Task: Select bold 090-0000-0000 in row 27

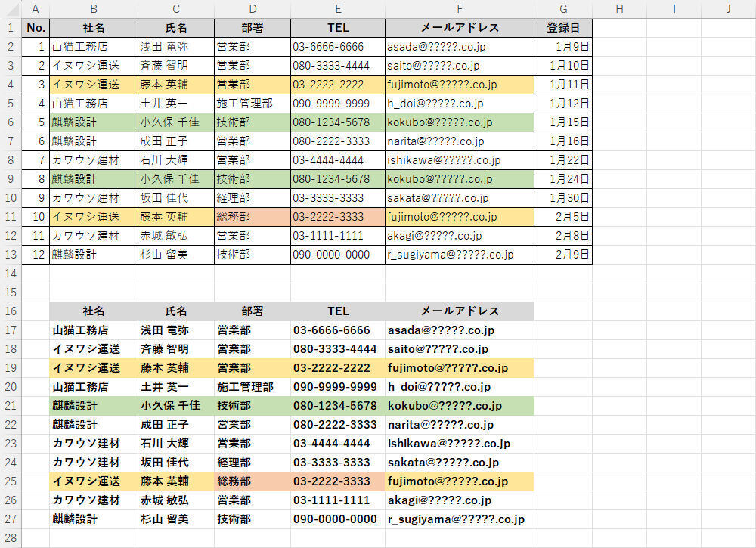Action: point(338,519)
